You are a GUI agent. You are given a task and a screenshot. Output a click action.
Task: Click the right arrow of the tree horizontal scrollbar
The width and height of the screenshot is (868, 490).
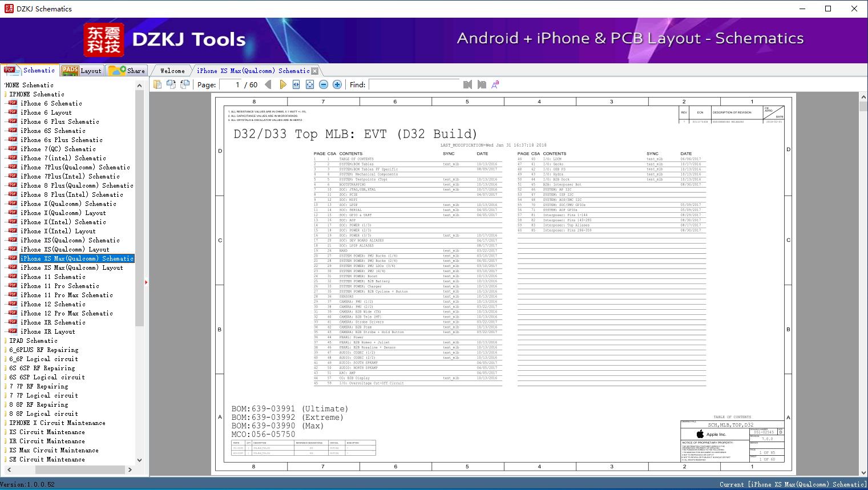tap(130, 469)
